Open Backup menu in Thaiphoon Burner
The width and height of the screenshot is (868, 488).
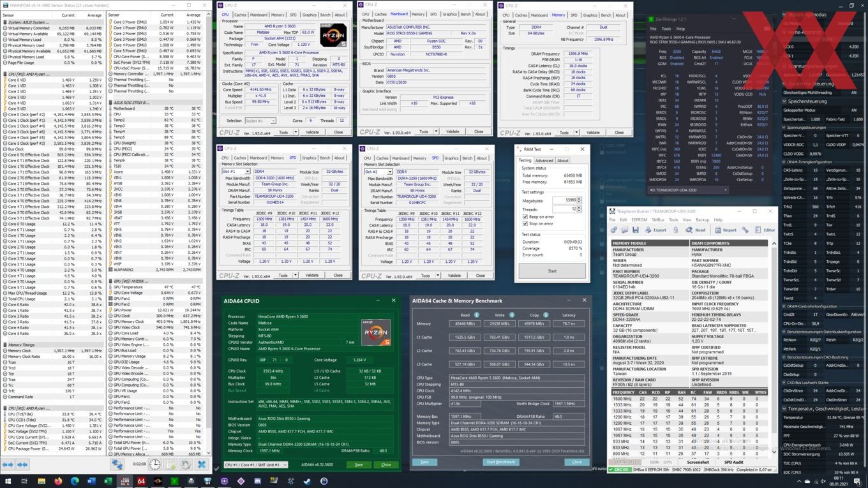click(702, 220)
